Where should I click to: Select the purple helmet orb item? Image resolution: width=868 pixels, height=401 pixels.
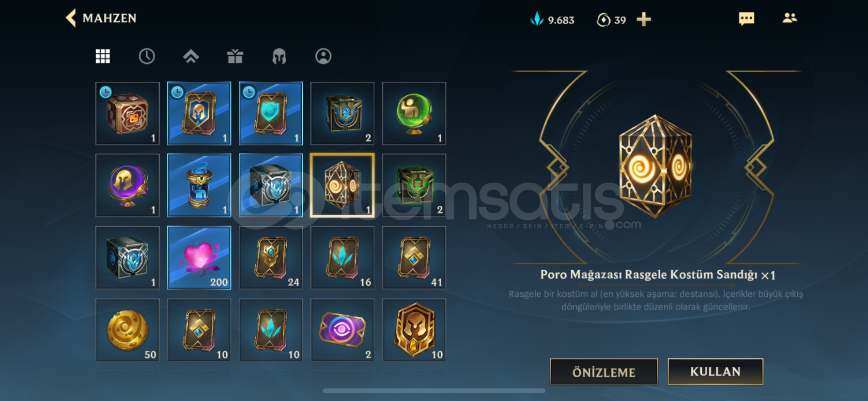point(127,185)
